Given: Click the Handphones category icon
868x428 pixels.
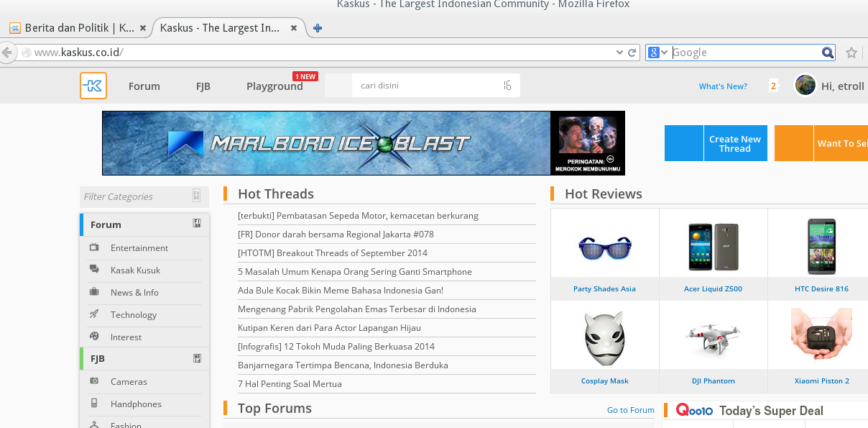Looking at the screenshot, I should tap(94, 404).
